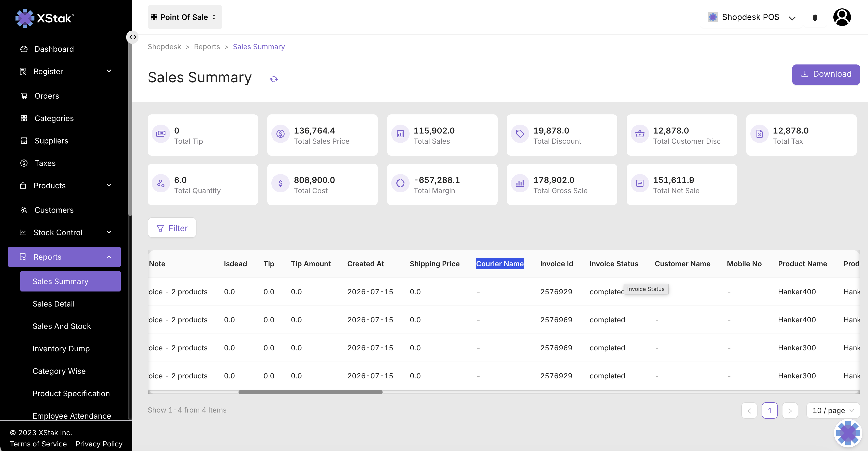Expand the Register menu chevron
This screenshot has height=451, width=868.
pos(109,71)
